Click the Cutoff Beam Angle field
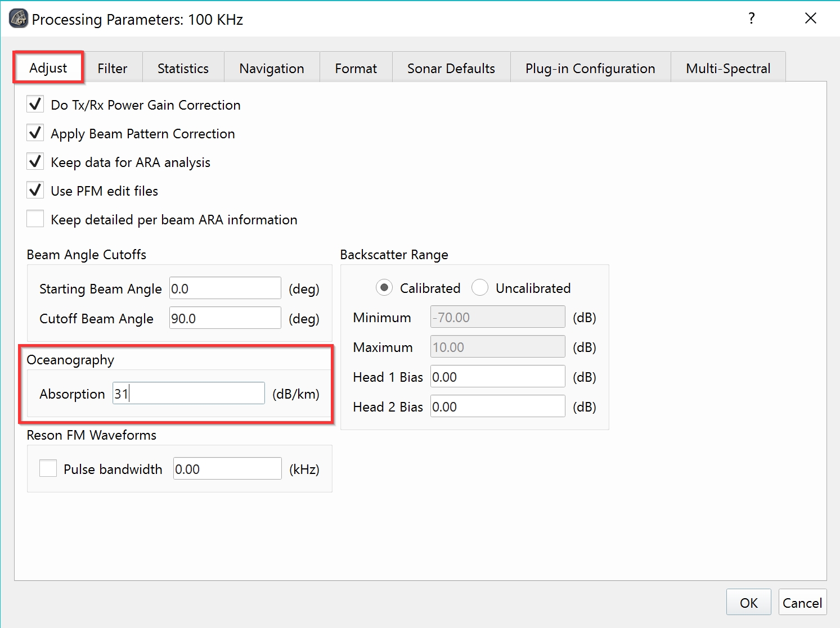Screen dimensions: 840x628 point(224,318)
